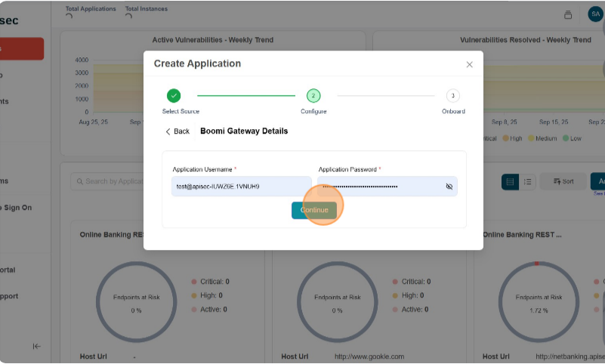The height and width of the screenshot is (364, 605).
Task: Click the stacked layers icon in header
Action: (568, 14)
